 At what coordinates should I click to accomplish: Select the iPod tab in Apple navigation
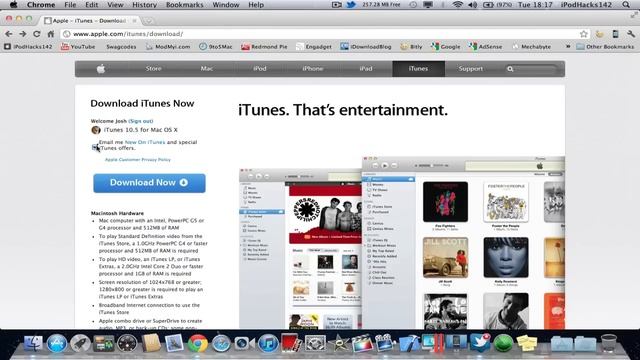260,69
